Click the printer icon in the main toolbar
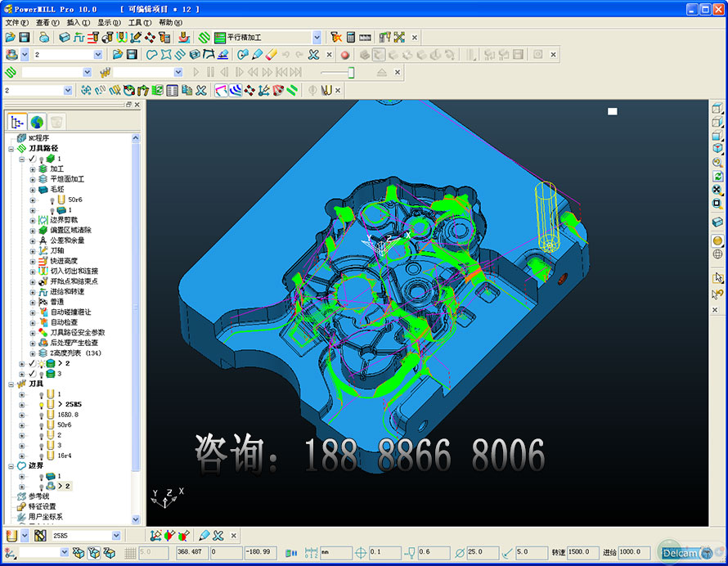Viewport: 728px width, 566px height. (44, 38)
